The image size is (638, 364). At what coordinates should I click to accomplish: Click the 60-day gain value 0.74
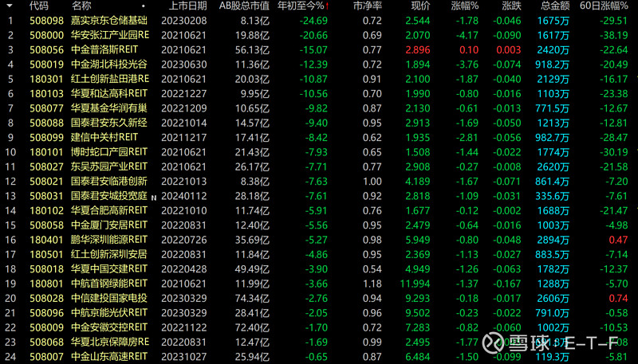pos(619,298)
